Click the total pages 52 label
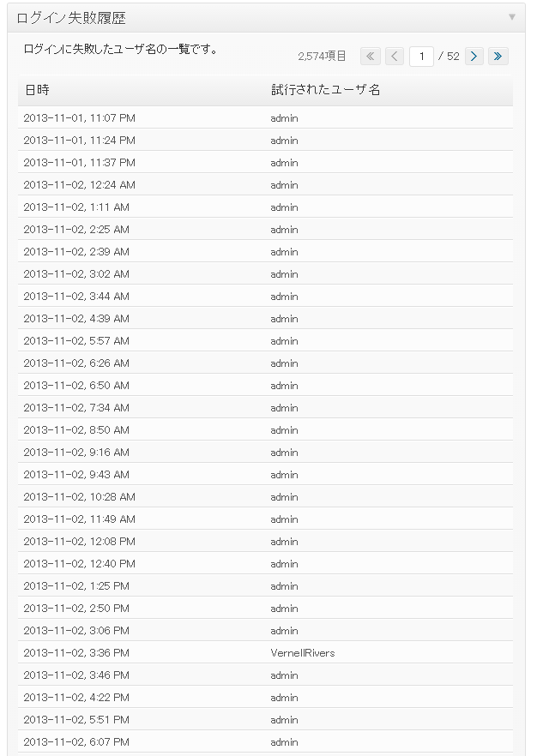 pyautogui.click(x=453, y=57)
